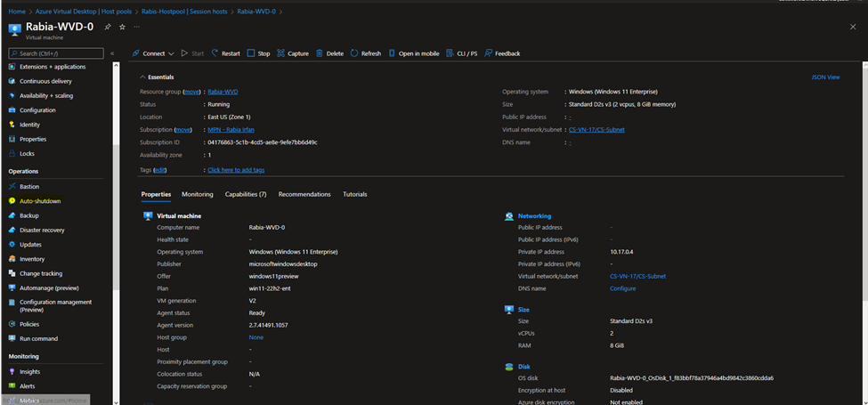Close the Rabia-WVD-0 blade
Screen dimensions: 868x405
[x=853, y=27]
